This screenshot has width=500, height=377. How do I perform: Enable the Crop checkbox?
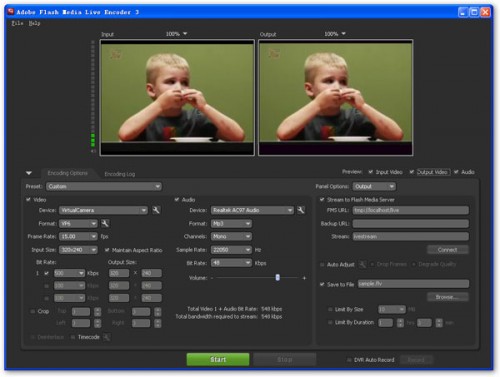[x=33, y=311]
